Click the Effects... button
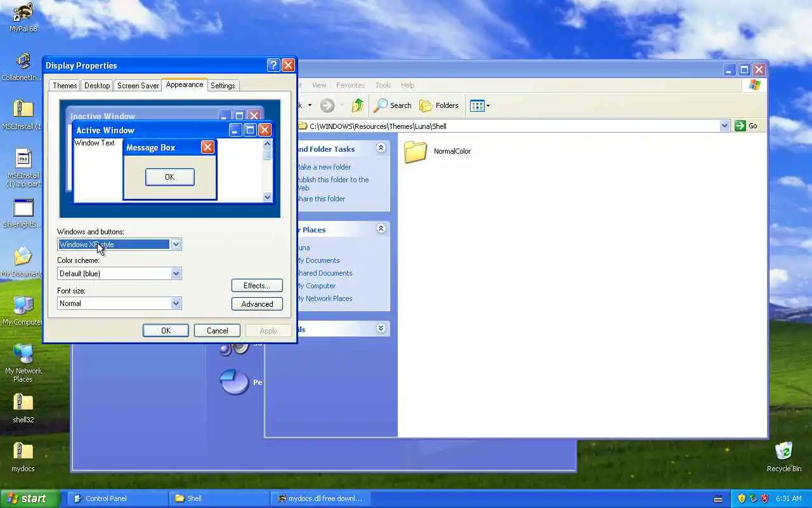The height and width of the screenshot is (508, 812). 257,286
